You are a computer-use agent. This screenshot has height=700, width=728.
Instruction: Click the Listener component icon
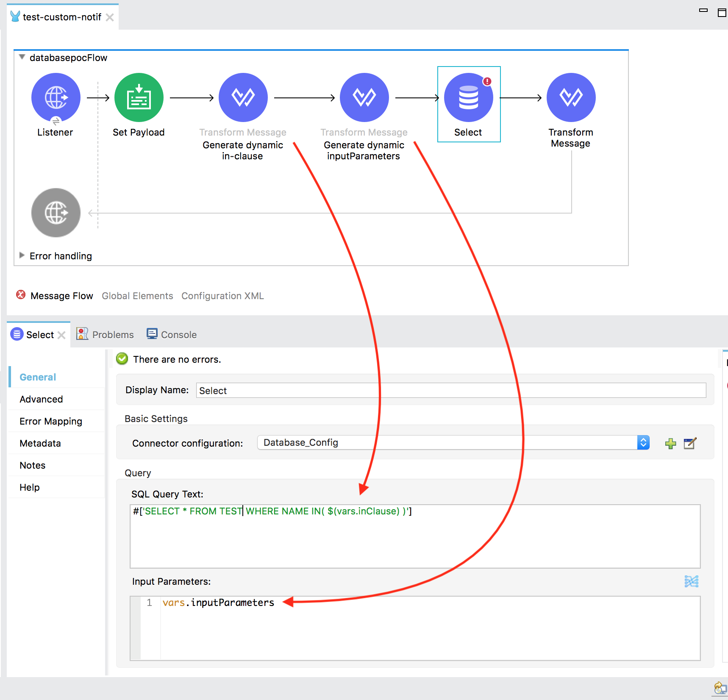tap(56, 97)
